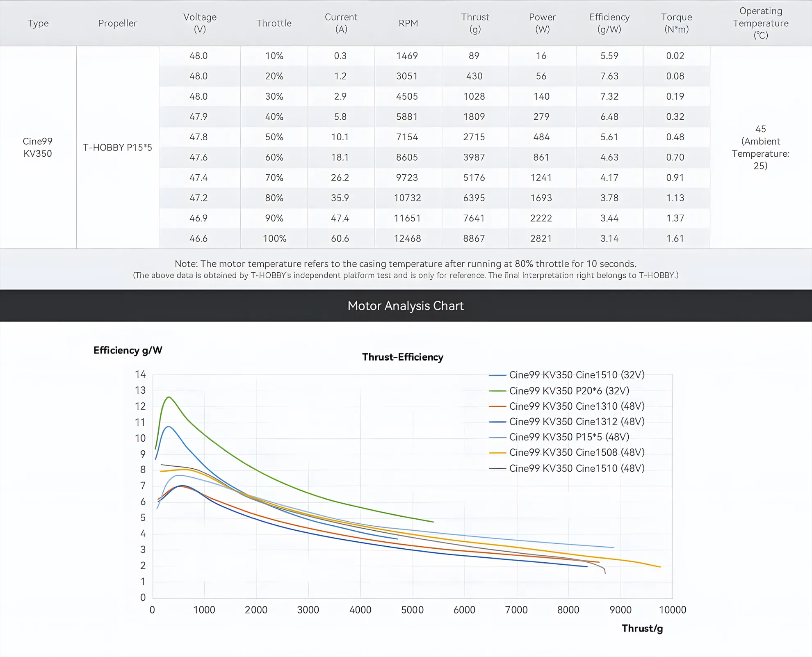Select the "Throttle" column header
This screenshot has height=657, width=812.
coord(274,23)
